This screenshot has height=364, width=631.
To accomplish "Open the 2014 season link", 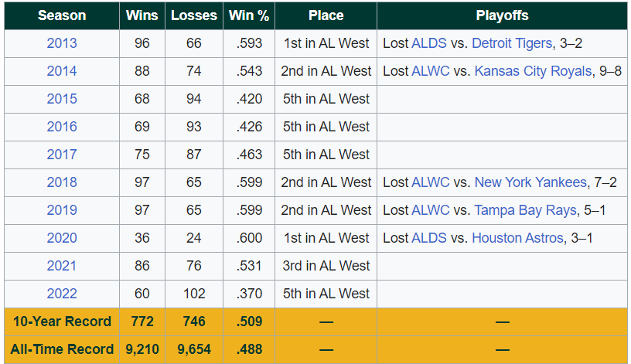I will (62, 71).
